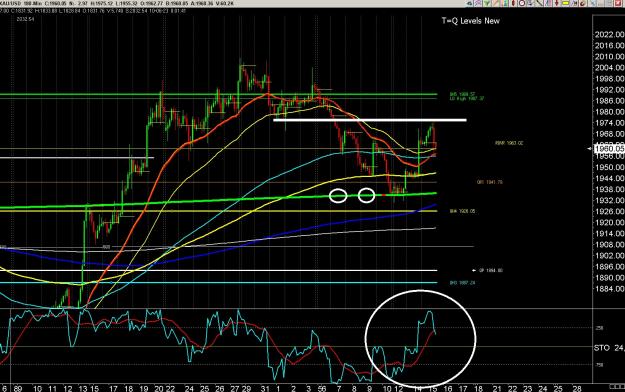This screenshot has width=625, height=392.
Task: Click the 1974.00 price axis label
Action: point(609,123)
